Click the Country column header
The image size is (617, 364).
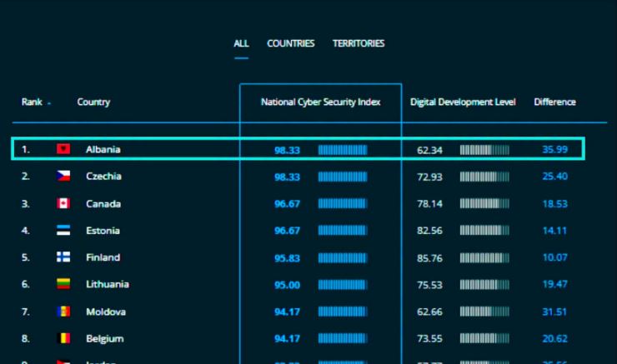(x=93, y=102)
